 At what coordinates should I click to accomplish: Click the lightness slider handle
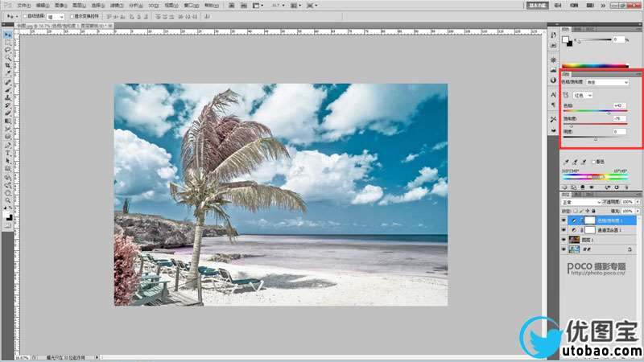(x=596, y=138)
